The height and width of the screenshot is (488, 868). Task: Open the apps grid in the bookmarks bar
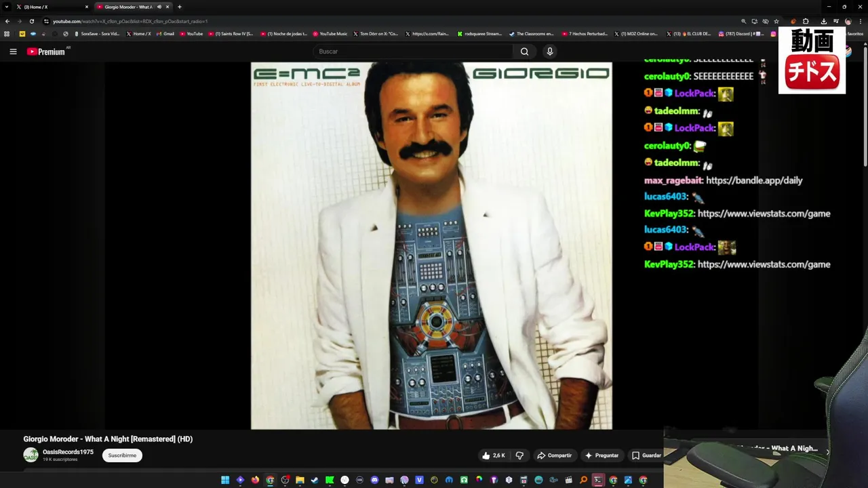(7, 33)
